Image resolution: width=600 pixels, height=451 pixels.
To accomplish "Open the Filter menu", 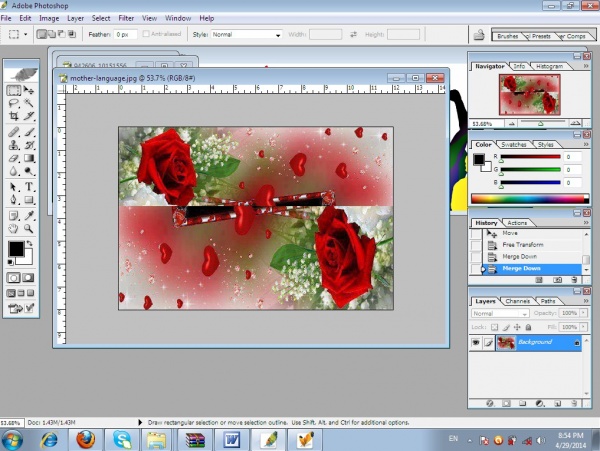I will [x=126, y=18].
